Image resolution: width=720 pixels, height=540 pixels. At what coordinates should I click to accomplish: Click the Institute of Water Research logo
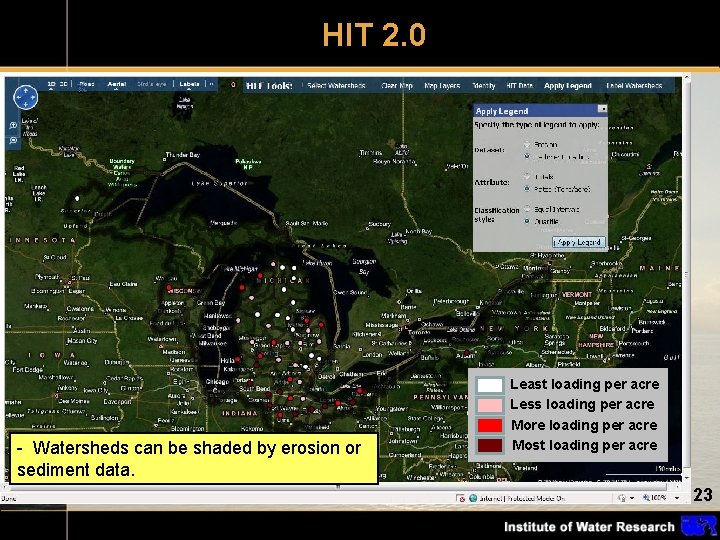[x=698, y=526]
